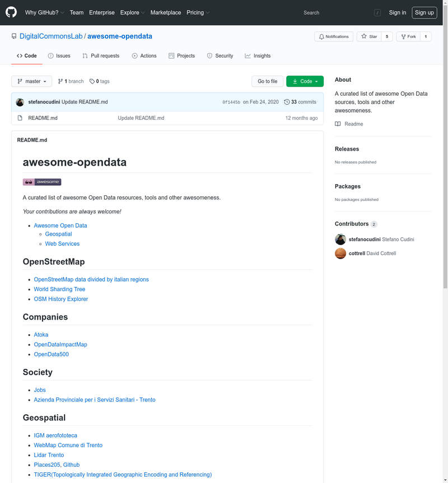Open the GitHub home logo
Screen dimensions: 448x483
pos(11,12)
